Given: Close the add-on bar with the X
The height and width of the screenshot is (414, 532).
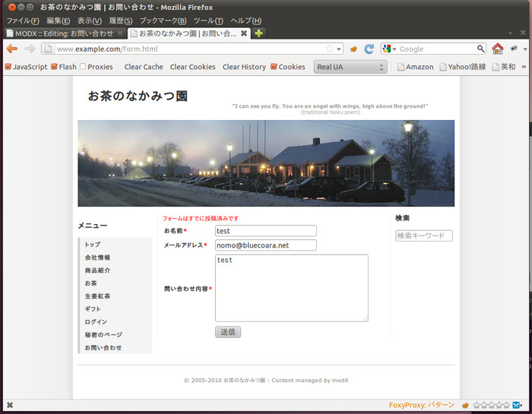Looking at the screenshot, I should (10, 405).
